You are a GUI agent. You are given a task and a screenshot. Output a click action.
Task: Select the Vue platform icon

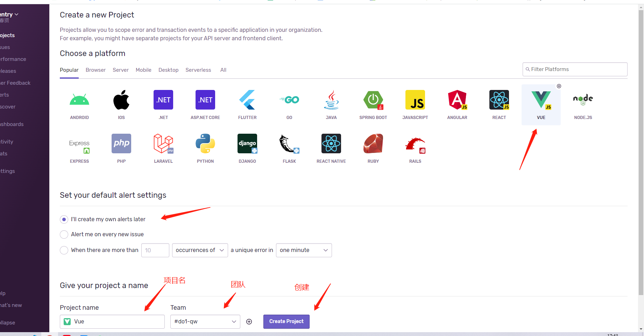tap(541, 100)
